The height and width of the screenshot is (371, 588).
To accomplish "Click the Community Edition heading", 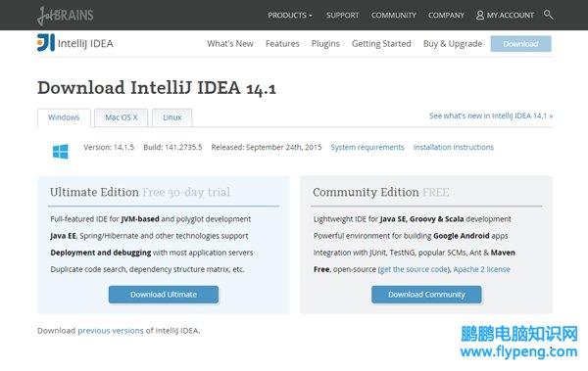I will [x=366, y=192].
